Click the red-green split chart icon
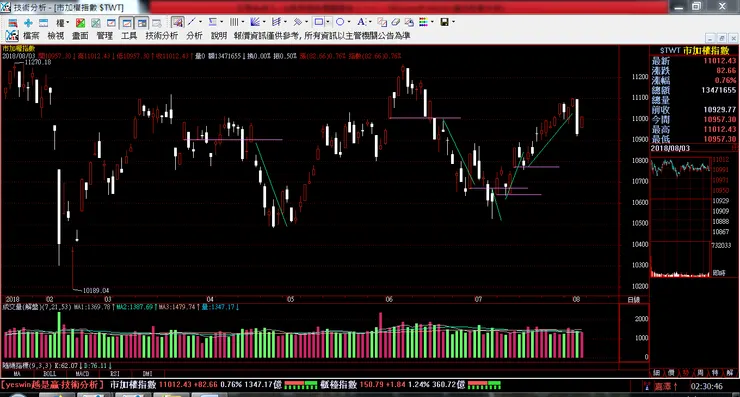This screenshot has height=397, width=740. pos(80,23)
